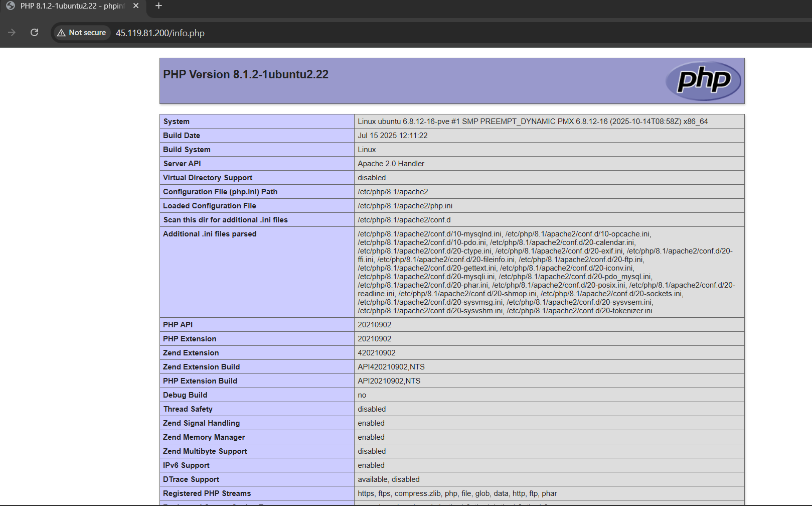Click the forward navigation arrow

12,33
